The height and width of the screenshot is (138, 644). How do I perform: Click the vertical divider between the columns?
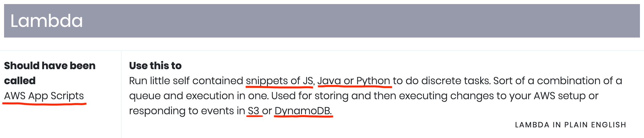(121, 94)
